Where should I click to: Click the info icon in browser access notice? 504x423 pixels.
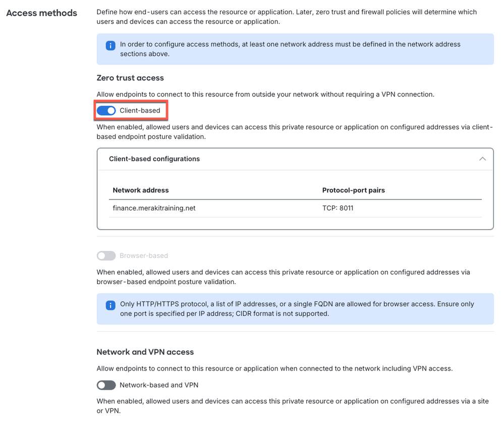[110, 305]
